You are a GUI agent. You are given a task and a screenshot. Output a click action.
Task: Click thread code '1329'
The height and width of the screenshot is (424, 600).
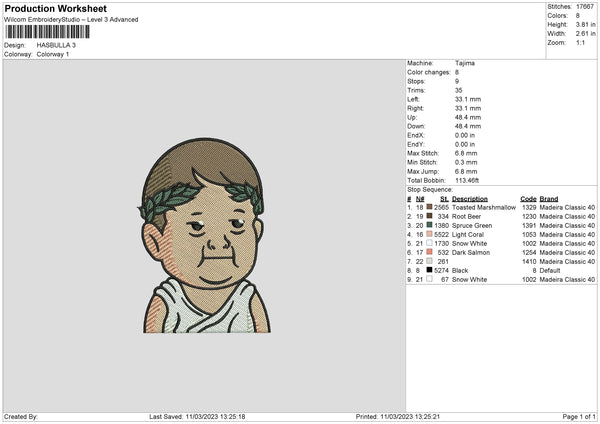click(529, 207)
